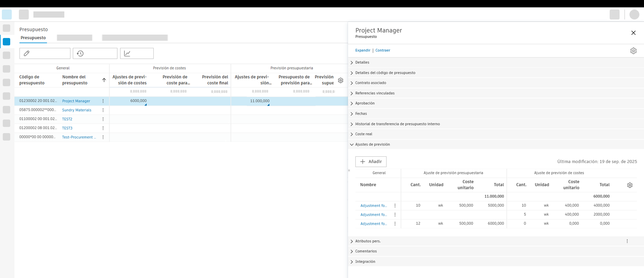Select budget code 01100002 00 001.02…
644x278 pixels.
point(38,119)
